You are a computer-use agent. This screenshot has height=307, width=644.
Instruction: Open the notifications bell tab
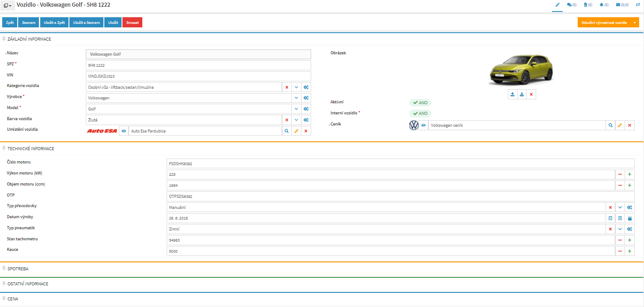(604, 5)
